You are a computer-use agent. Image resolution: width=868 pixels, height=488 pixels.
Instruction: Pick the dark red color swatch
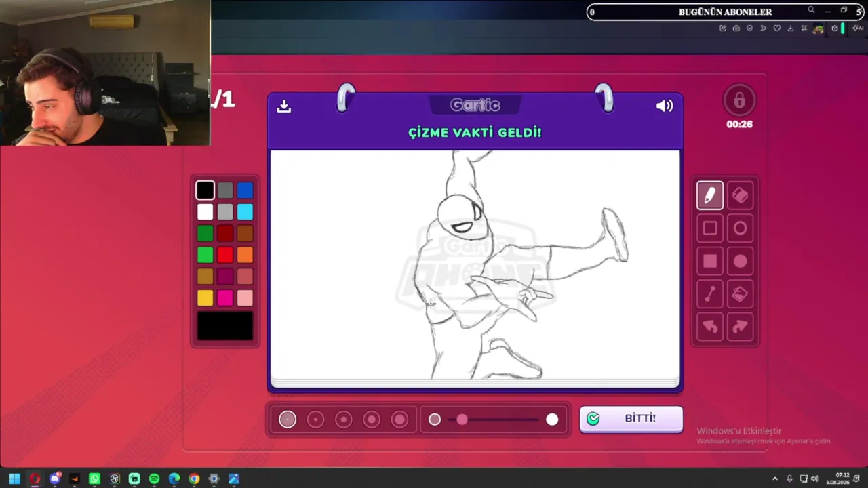[225, 234]
